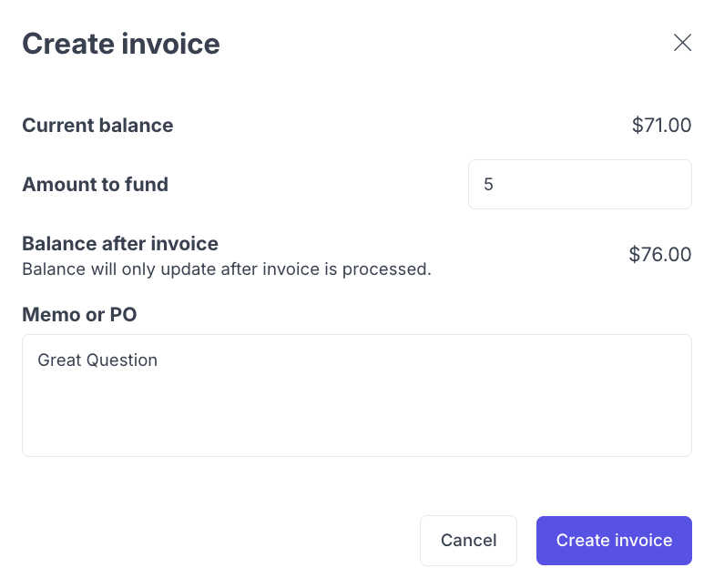Click the word fund in amount label

(148, 185)
